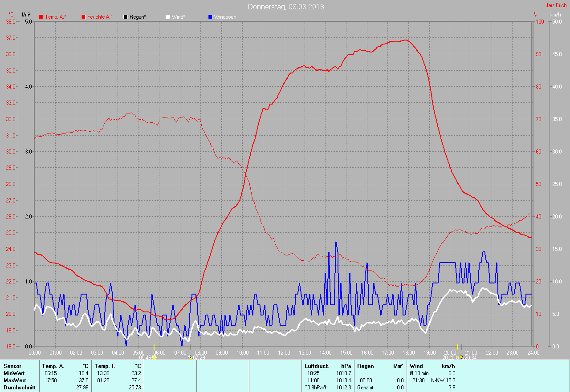This screenshot has width=570, height=392.
Task: Click the red Temp. A. legend square
Action: [41, 17]
